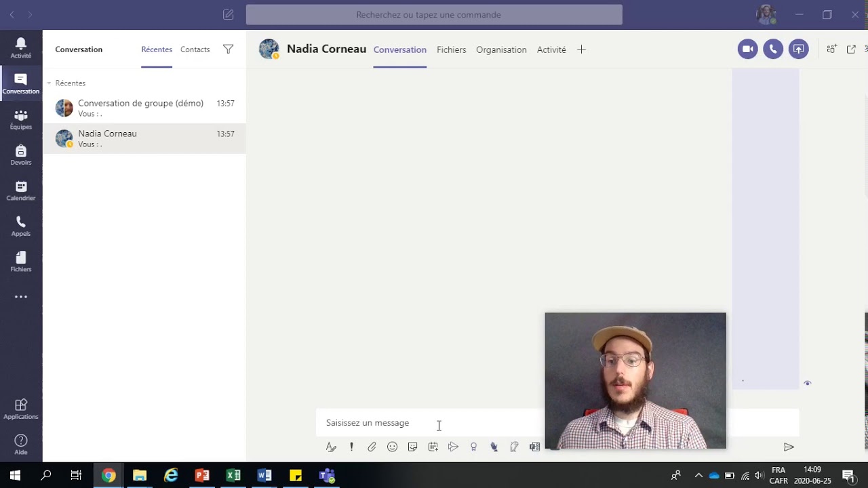The width and height of the screenshot is (868, 488).
Task: Open the Aide help icon
Action: pos(21,445)
